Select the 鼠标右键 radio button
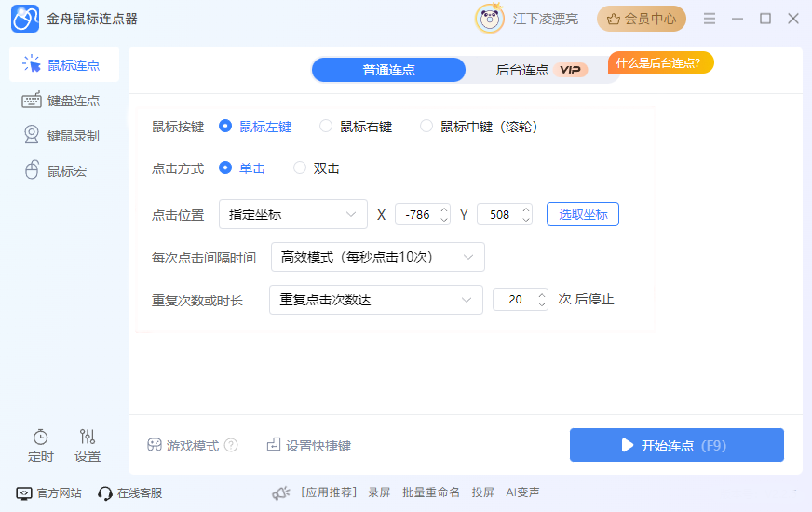 point(326,126)
